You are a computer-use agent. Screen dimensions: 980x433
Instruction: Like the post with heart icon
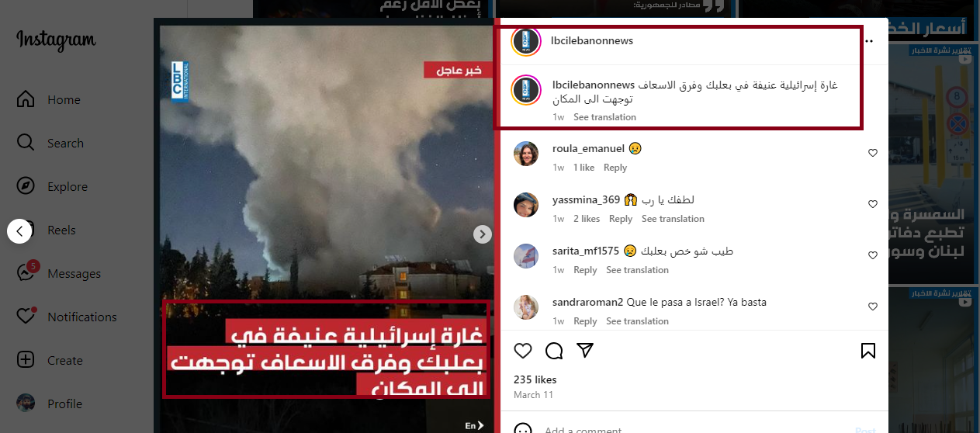(x=523, y=351)
